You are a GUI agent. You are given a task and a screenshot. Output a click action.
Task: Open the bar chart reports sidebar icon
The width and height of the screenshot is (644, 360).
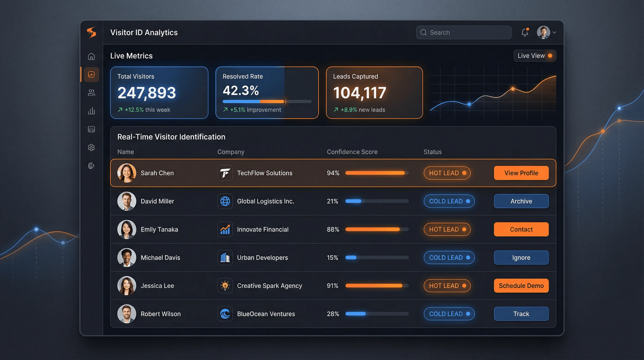pos(91,111)
